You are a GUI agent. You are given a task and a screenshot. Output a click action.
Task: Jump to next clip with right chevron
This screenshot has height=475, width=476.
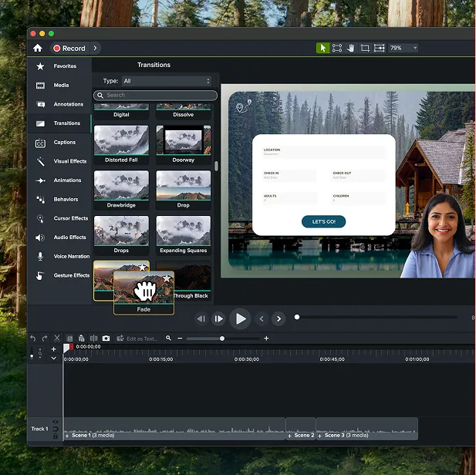279,318
